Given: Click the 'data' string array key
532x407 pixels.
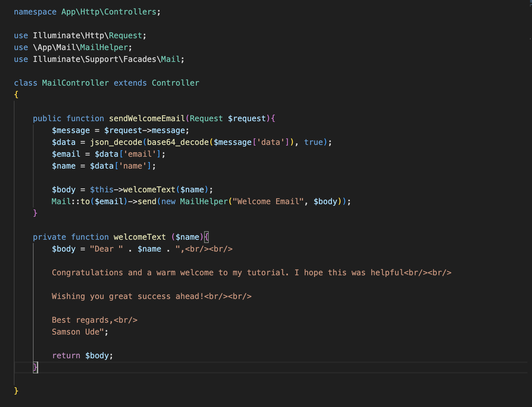Looking at the screenshot, I should 271,142.
